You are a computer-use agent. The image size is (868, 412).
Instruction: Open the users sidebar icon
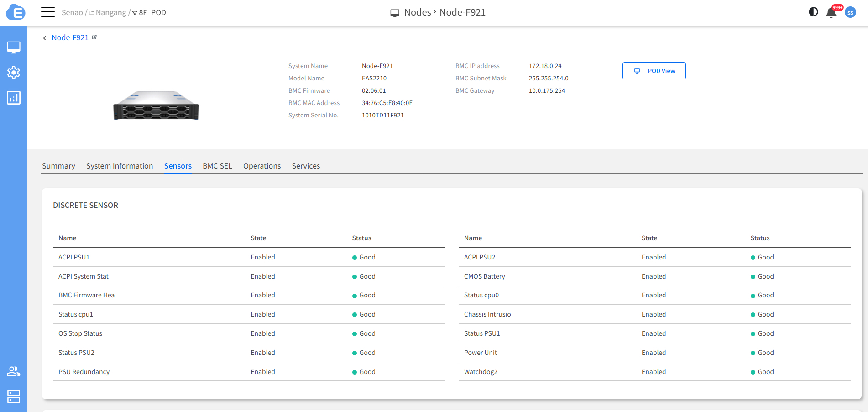pyautogui.click(x=14, y=371)
